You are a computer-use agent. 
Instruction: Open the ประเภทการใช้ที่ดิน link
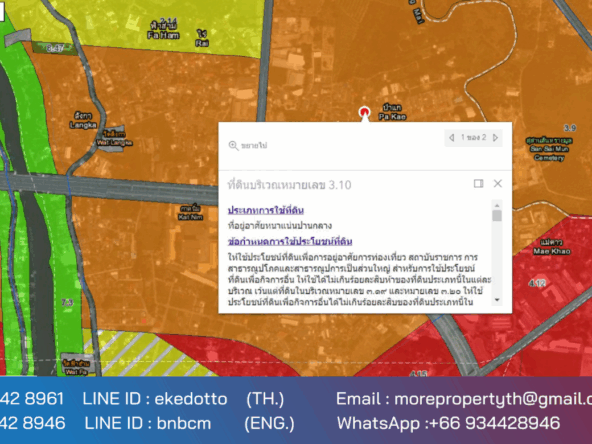266,210
